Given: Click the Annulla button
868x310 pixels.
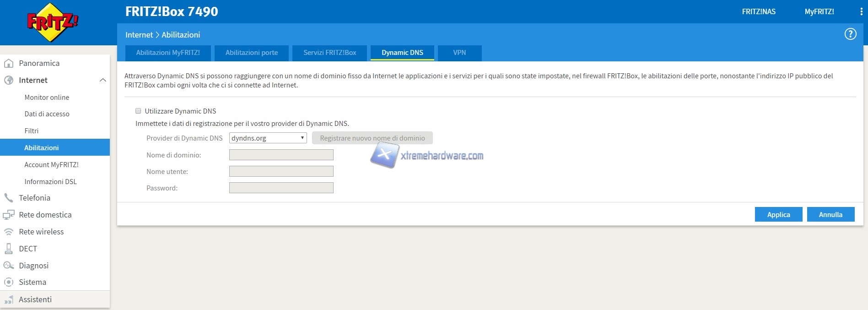Looking at the screenshot, I should point(830,214).
